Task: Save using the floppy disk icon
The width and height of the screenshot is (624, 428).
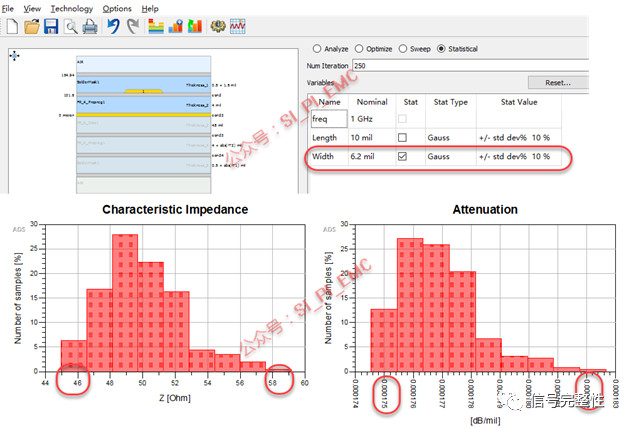Action: click(51, 26)
